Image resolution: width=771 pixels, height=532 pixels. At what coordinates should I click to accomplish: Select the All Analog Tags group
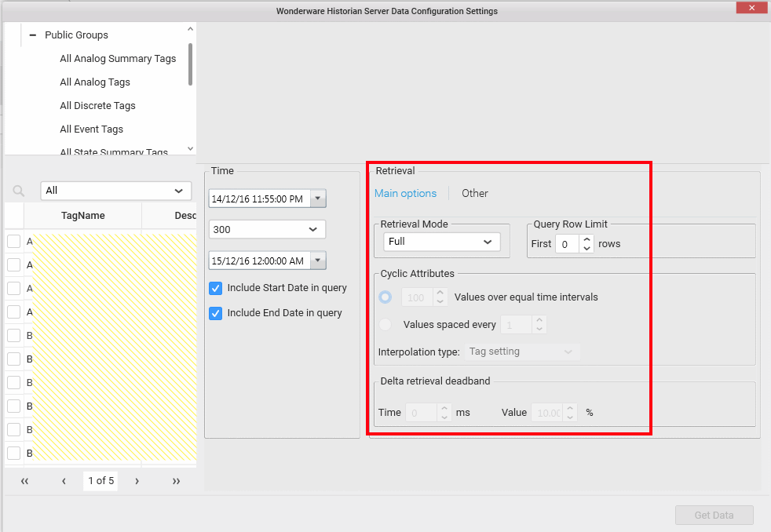point(95,82)
